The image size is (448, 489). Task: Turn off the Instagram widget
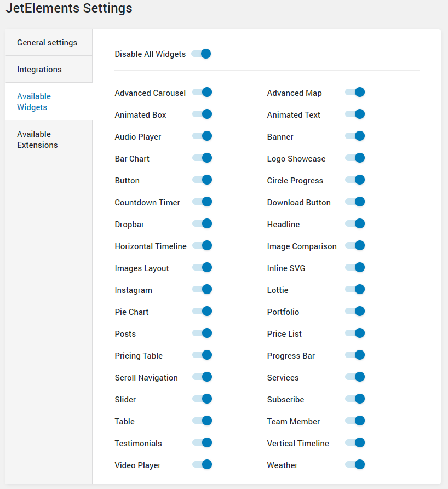tap(202, 290)
